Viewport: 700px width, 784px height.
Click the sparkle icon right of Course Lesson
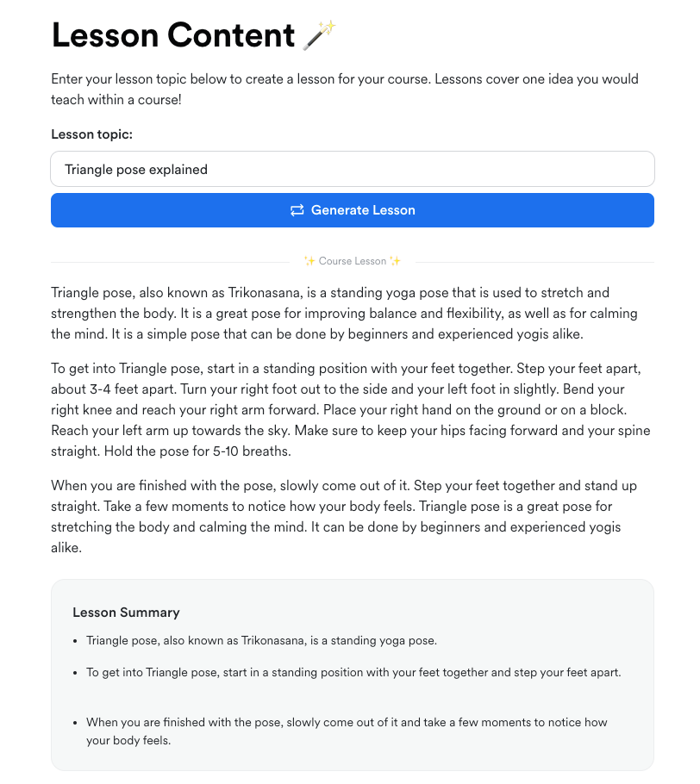[x=395, y=261]
